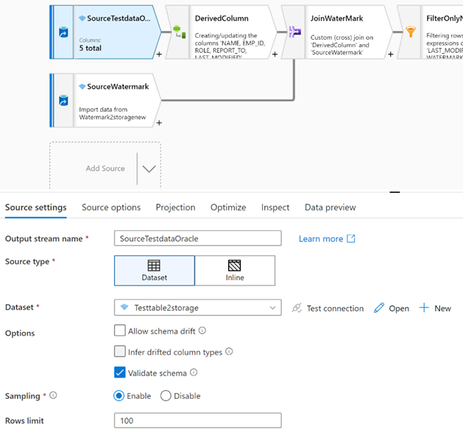Enable Allow schema drift checkbox
Image resolution: width=463 pixels, height=432 pixels.
pos(120,331)
